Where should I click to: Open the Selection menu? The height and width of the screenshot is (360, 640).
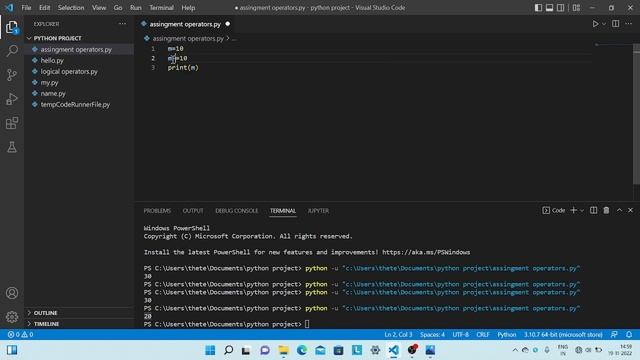pos(71,8)
